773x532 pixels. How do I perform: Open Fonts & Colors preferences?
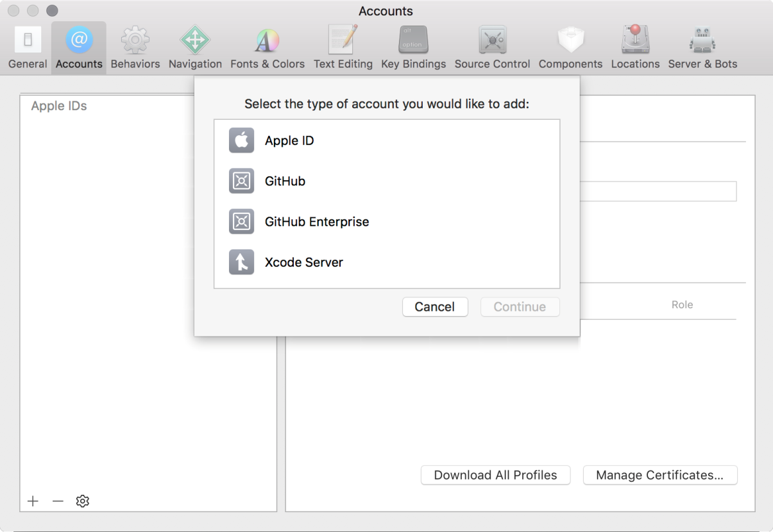tap(268, 47)
